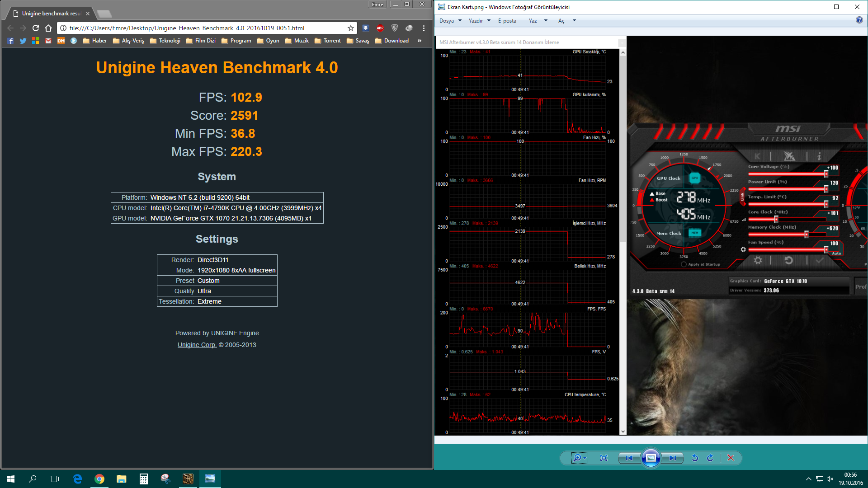Open the Oyun bookmarks folder
This screenshot has width=868, height=488.
point(268,41)
